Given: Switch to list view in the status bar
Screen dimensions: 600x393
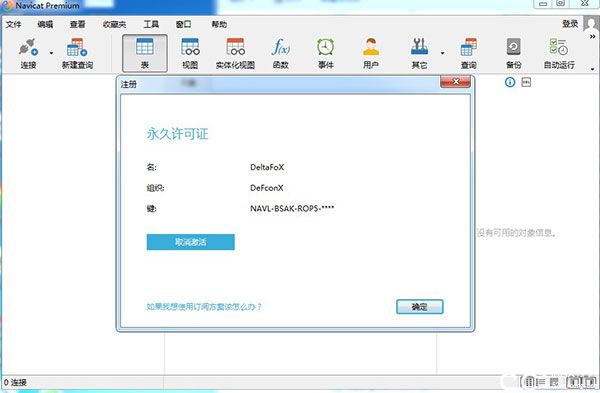Looking at the screenshot, I should click(540, 382).
